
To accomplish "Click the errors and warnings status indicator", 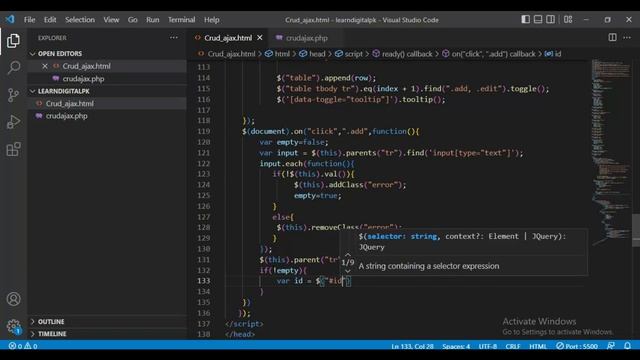I will pyautogui.click(x=23, y=346).
